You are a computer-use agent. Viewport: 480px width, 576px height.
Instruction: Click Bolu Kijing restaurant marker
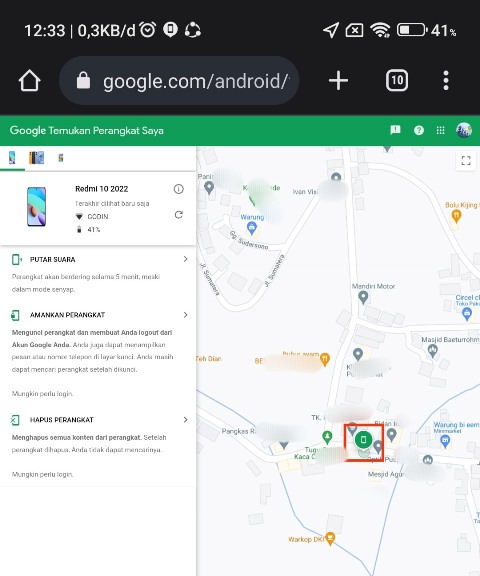[x=456, y=216]
